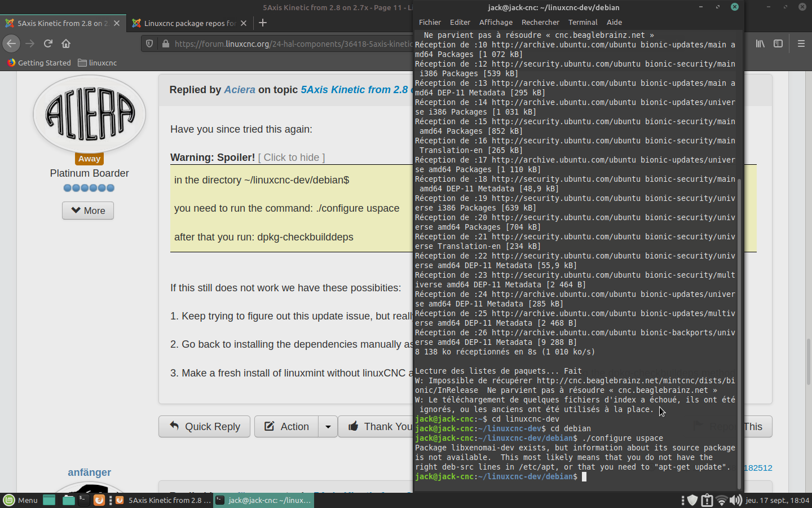The width and height of the screenshot is (812, 508).
Task: Click Firefox page vertical scrollbar
Action: click(x=808, y=361)
